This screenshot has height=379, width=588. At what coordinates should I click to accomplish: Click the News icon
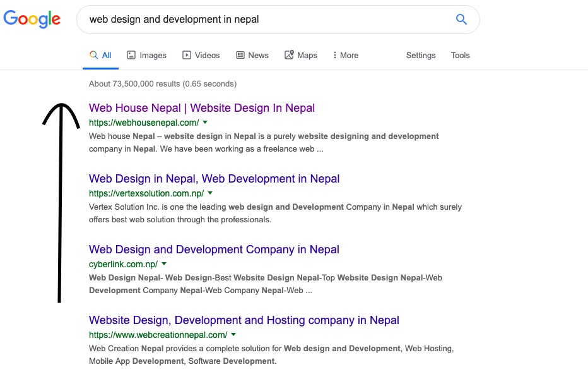(240, 55)
